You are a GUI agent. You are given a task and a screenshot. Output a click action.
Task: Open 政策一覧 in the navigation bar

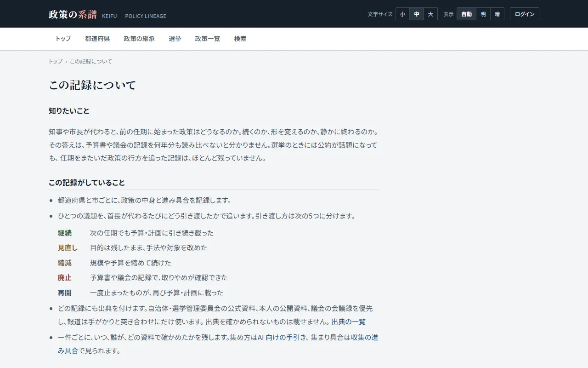(x=208, y=39)
